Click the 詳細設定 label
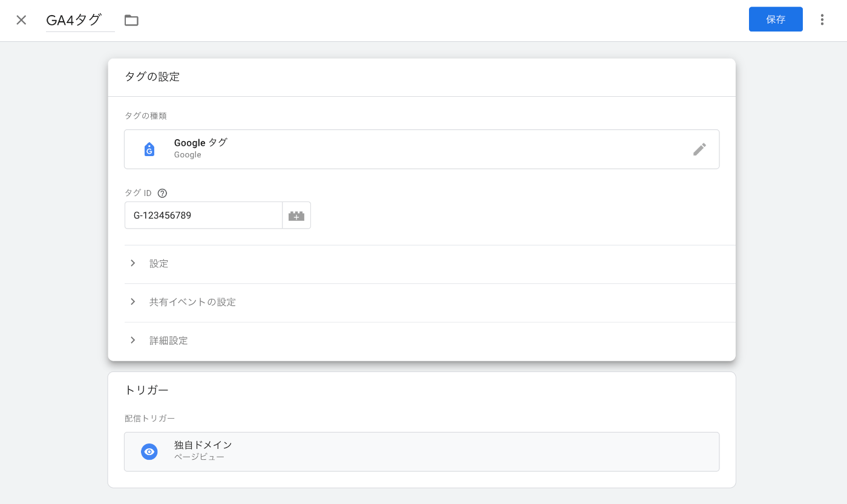Screen dimensions: 847x504 click(169, 341)
